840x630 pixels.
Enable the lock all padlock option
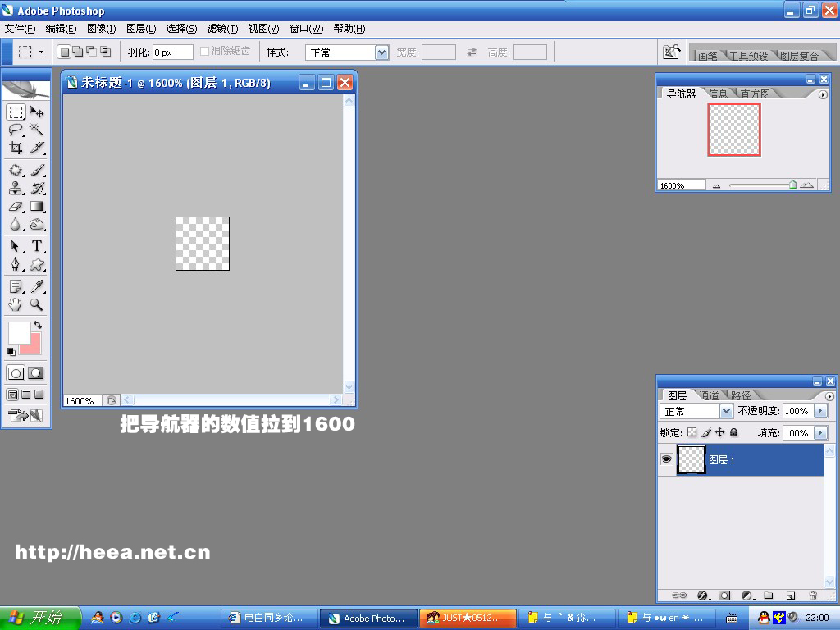(733, 432)
